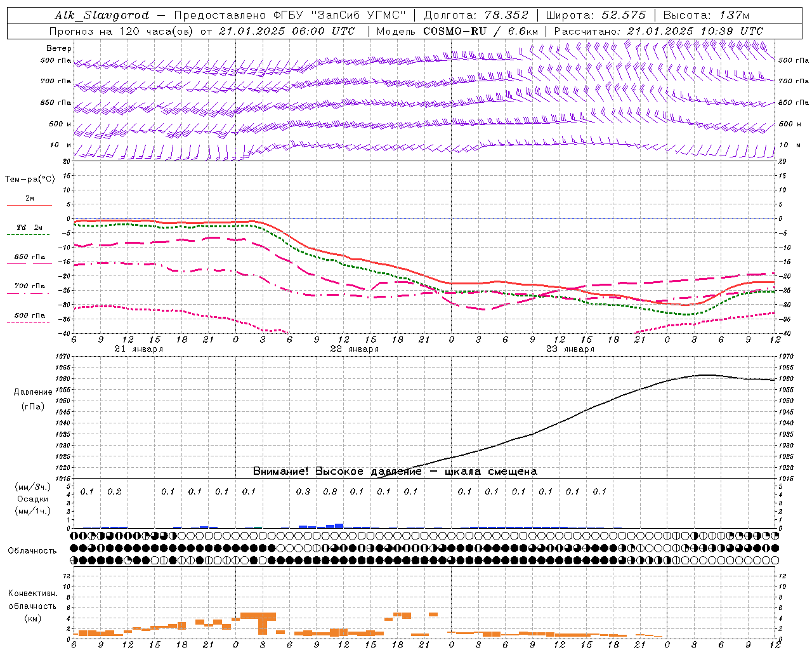812x650 pixels.
Task: Select the 2м legend label
Action: coord(30,199)
